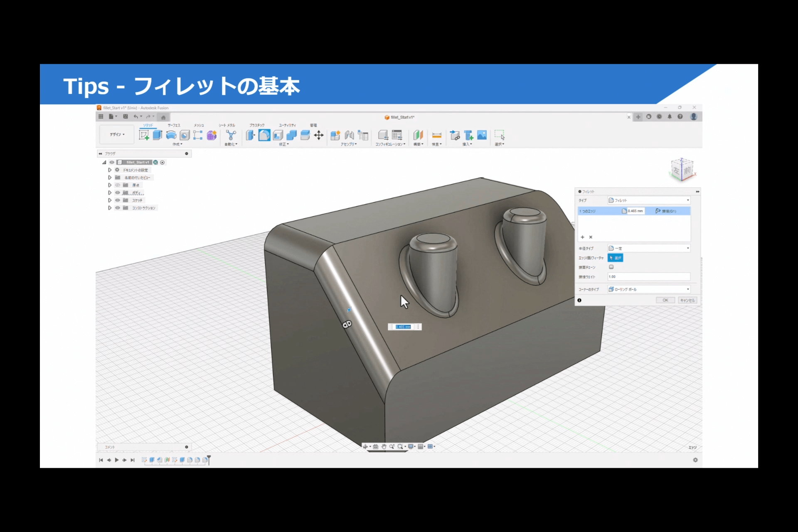798x532 pixels.
Task: Open the data panel grid icon
Action: [x=101, y=117]
